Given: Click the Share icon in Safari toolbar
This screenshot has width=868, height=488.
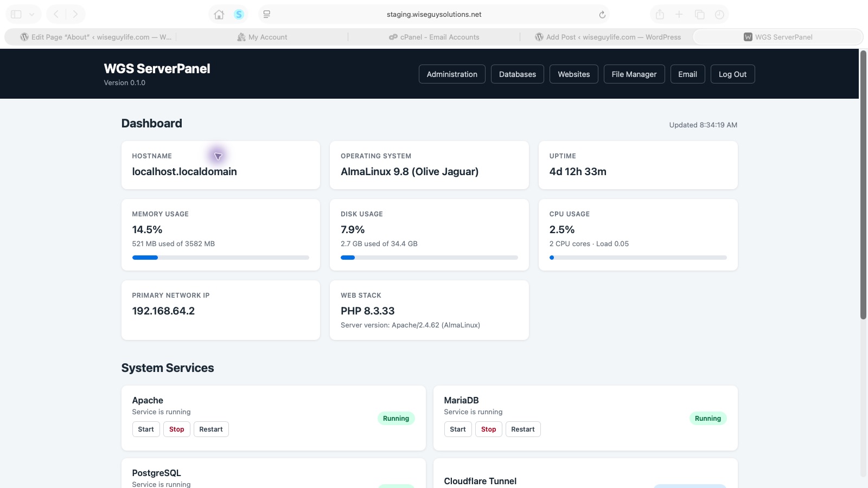Looking at the screenshot, I should 660,14.
